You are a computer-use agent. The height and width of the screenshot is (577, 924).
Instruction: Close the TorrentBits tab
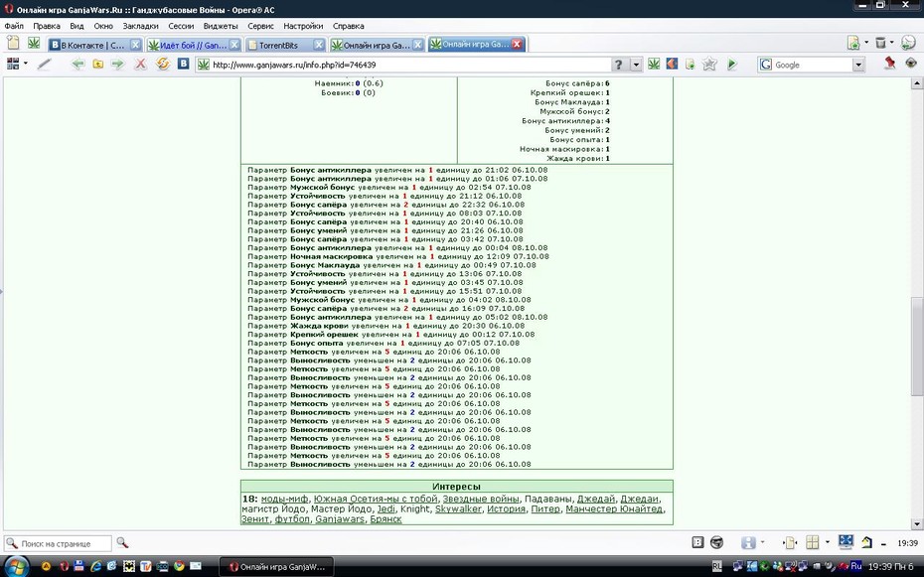point(318,45)
